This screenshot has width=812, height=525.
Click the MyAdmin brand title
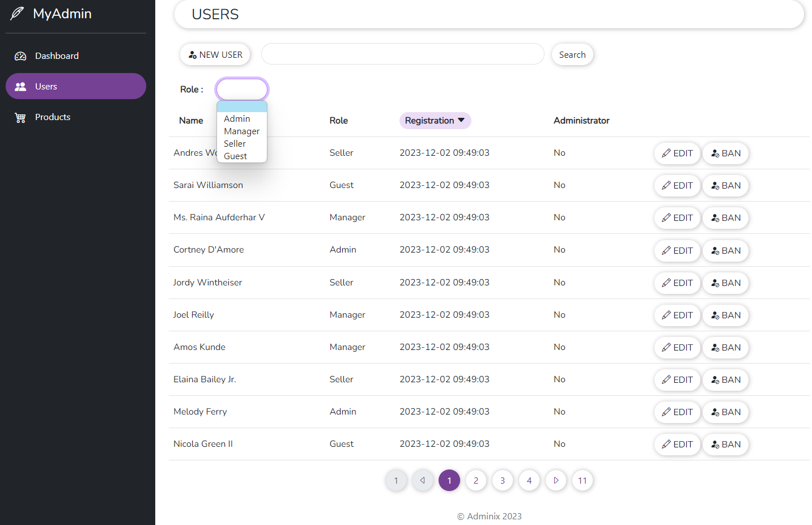pos(62,14)
